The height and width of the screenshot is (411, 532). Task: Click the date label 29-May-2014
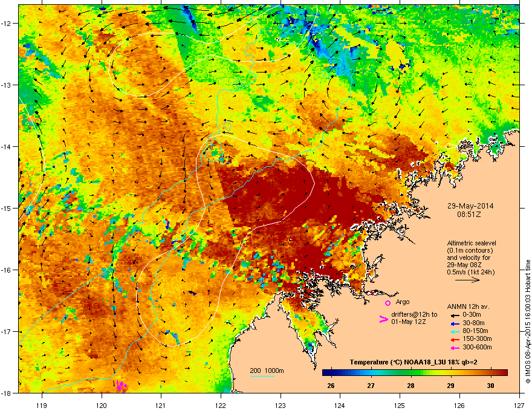pyautogui.click(x=470, y=206)
